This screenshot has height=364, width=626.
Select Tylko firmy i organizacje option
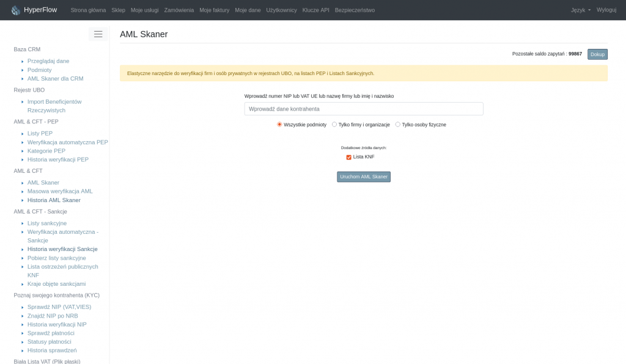[x=334, y=125]
